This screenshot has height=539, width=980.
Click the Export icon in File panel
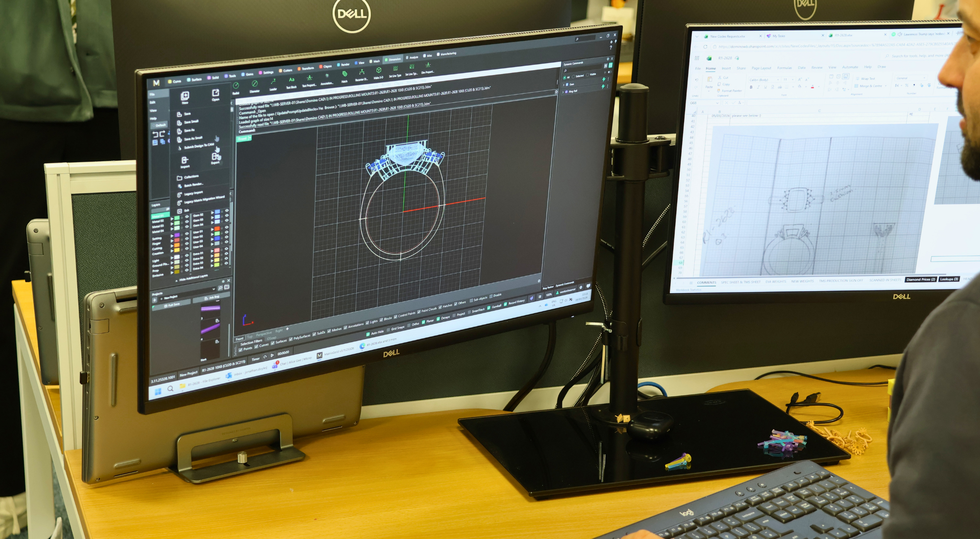click(215, 156)
